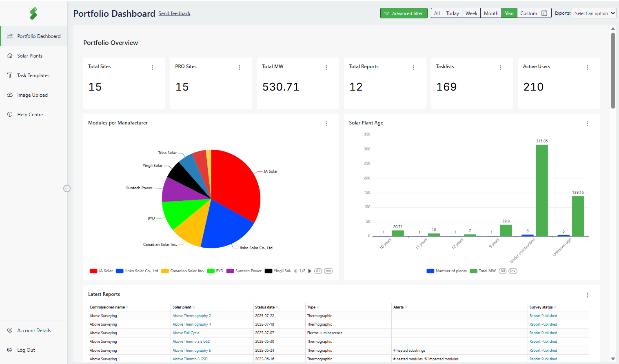Screen dimensions: 619x364
Task: Invert pie chart legend selection with Inv
Action: (328, 271)
